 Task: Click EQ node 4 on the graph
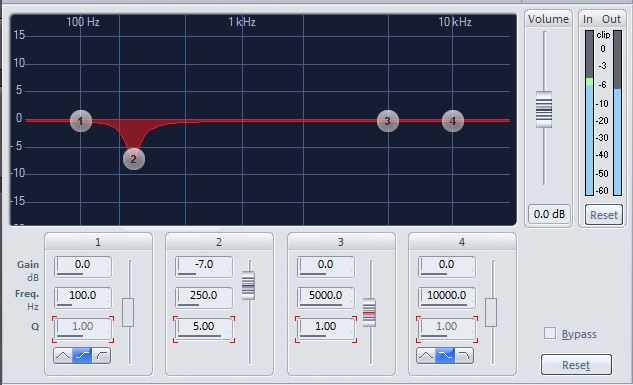click(x=453, y=121)
